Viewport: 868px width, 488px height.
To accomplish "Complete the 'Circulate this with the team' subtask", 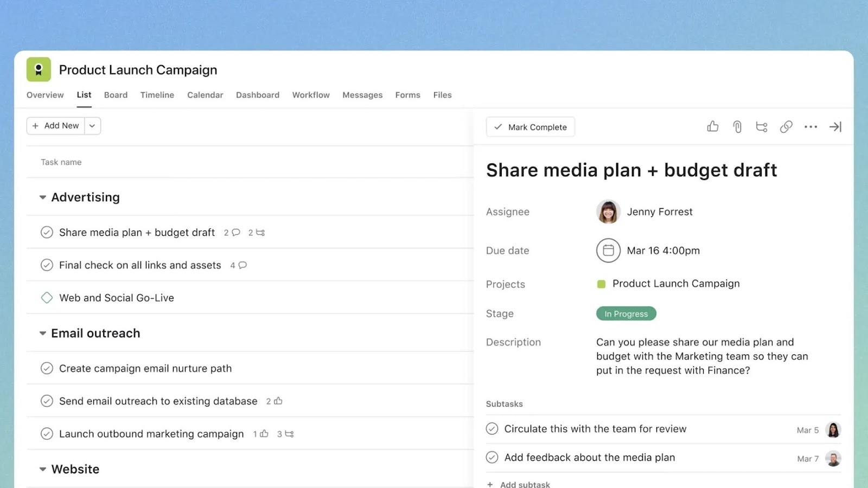I will (x=491, y=428).
